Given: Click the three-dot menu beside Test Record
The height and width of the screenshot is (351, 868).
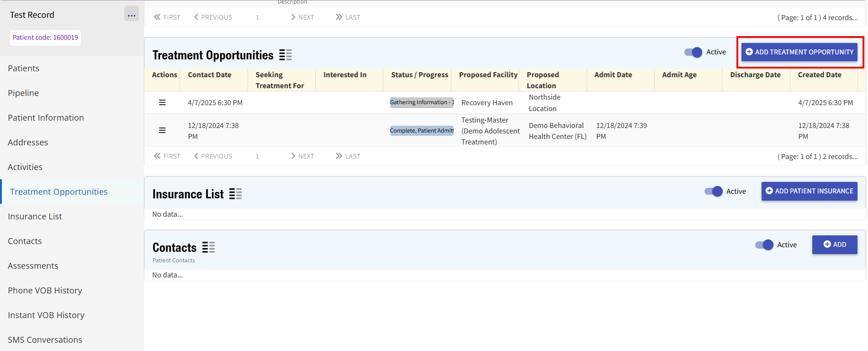Looking at the screenshot, I should pyautogui.click(x=132, y=15).
